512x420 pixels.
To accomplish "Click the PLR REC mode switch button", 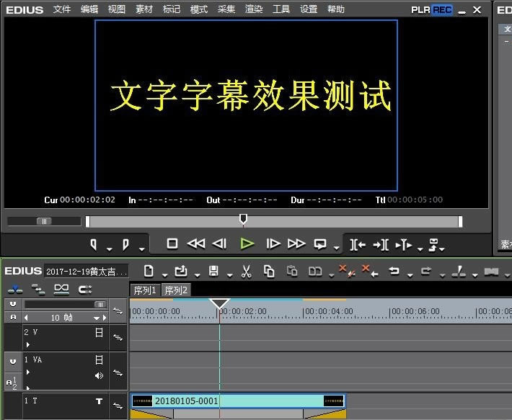I will click(x=431, y=10).
